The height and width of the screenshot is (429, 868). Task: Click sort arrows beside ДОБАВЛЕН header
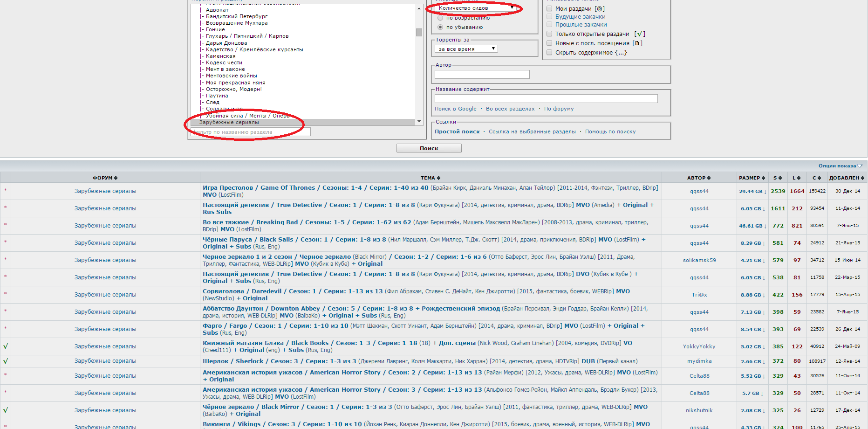pos(862,178)
